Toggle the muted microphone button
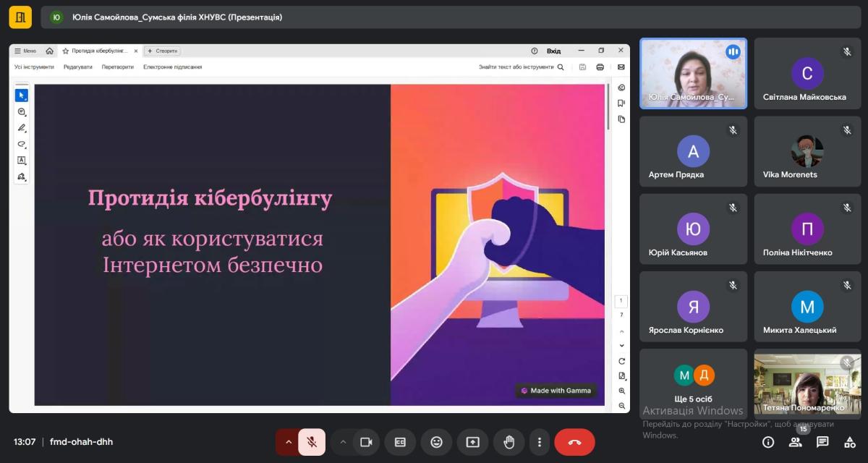 (x=312, y=442)
